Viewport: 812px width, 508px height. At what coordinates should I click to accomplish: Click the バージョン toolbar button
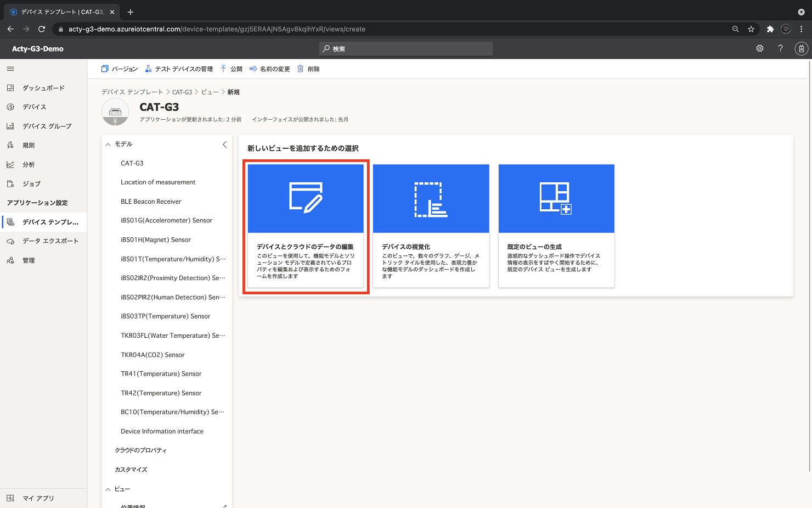pos(120,69)
